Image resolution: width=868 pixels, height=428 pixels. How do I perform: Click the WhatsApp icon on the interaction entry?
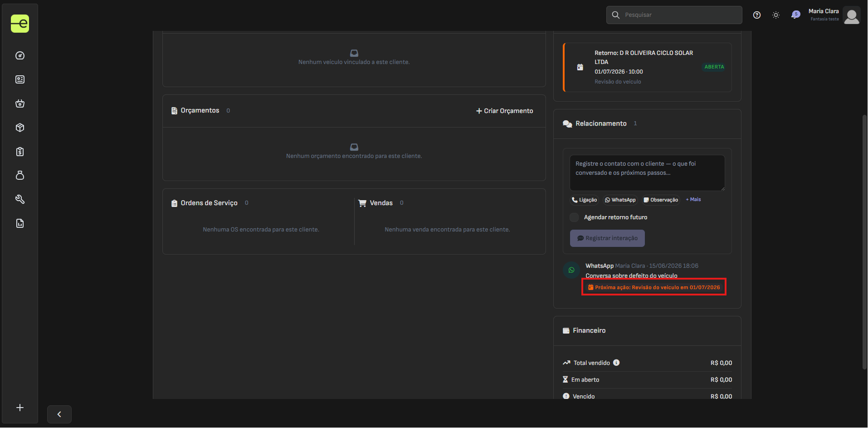[571, 270]
